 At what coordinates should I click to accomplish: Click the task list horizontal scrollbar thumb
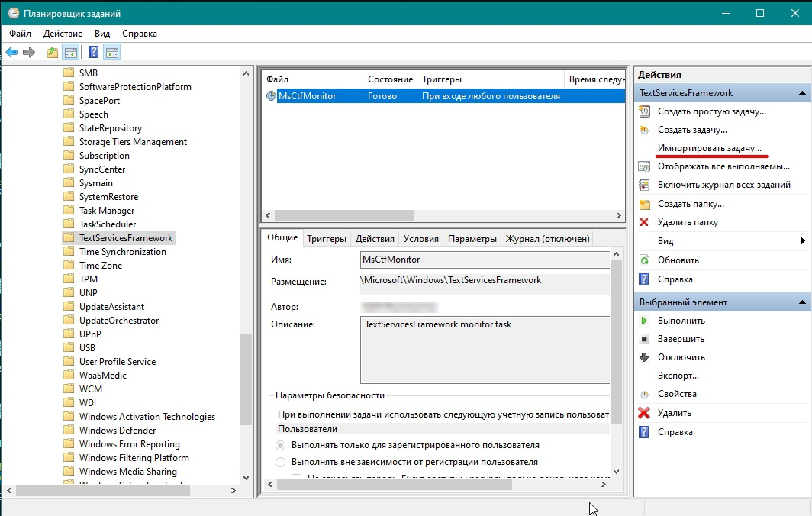tap(344, 215)
